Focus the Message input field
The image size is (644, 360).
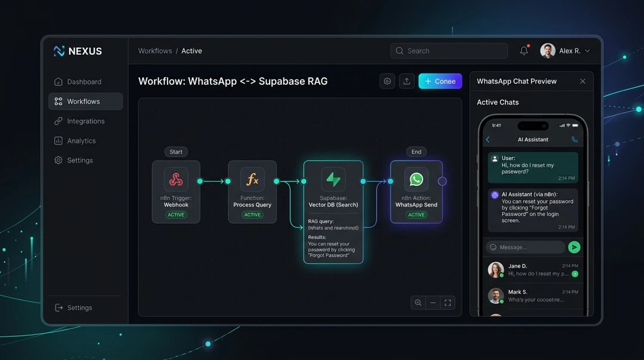point(525,247)
